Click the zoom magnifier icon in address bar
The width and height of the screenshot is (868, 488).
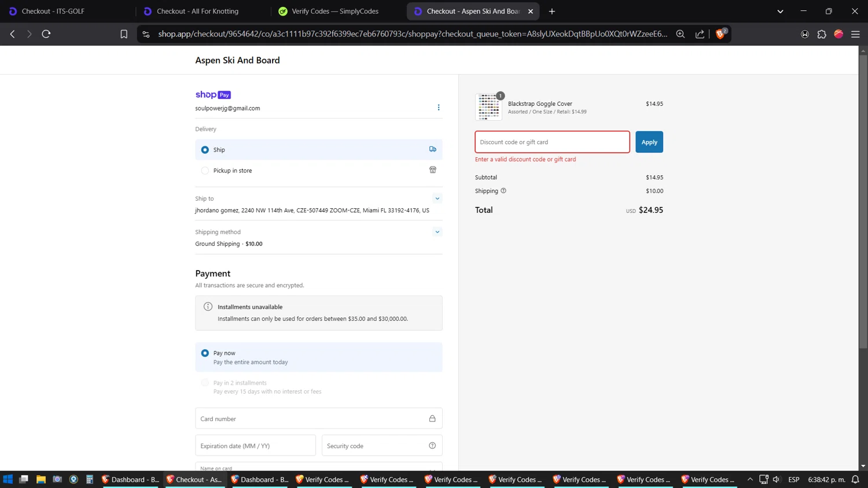coord(681,34)
